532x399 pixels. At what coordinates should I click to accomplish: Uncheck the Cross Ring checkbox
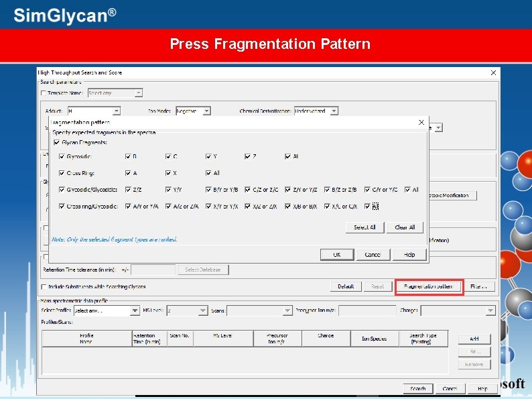tap(62, 173)
